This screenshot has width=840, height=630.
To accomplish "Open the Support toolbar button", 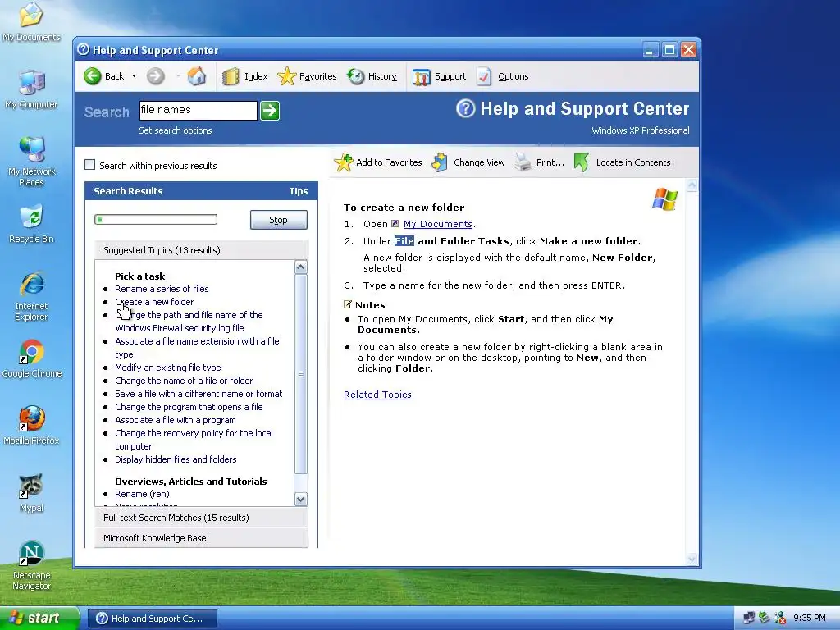I will tap(439, 76).
